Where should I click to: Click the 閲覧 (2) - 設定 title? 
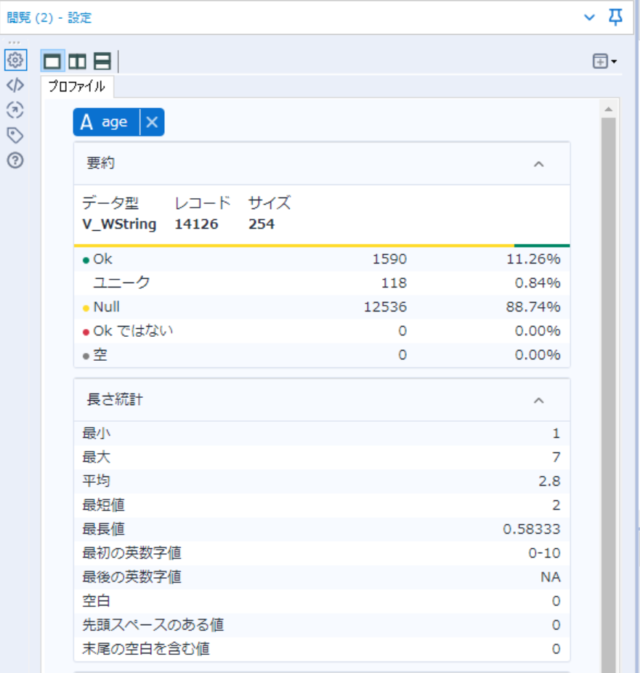coord(49,18)
